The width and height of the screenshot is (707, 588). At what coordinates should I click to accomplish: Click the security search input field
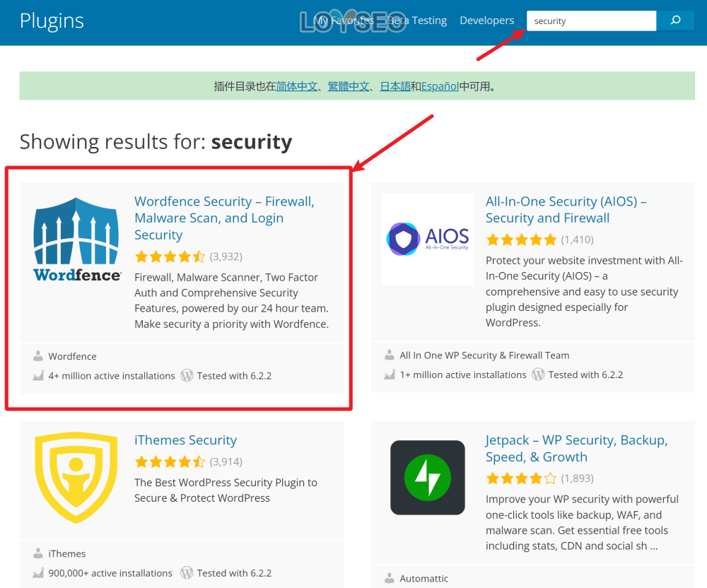[x=591, y=20]
